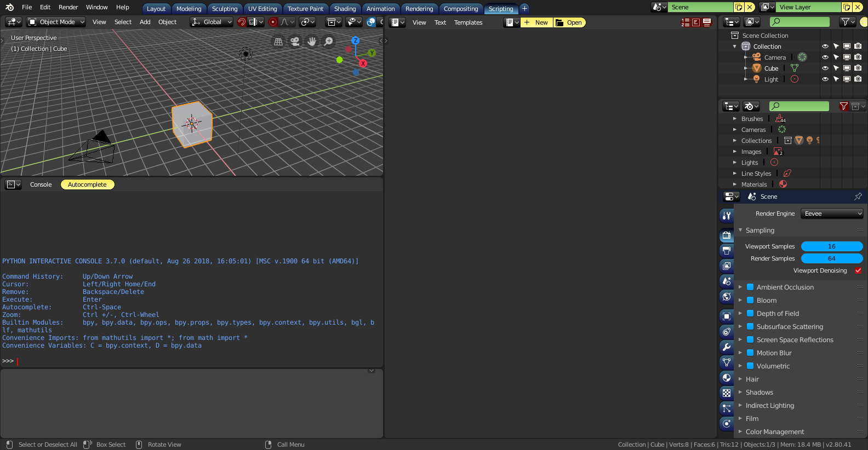The width and height of the screenshot is (868, 450).
Task: Click the Open text file button
Action: 570,22
